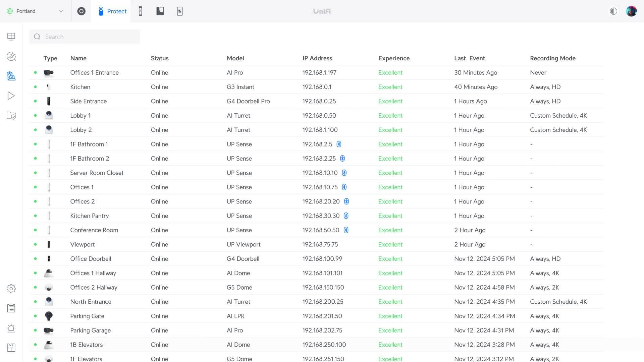Sort devices by the Status column
The height and width of the screenshot is (362, 644).
coord(160,58)
